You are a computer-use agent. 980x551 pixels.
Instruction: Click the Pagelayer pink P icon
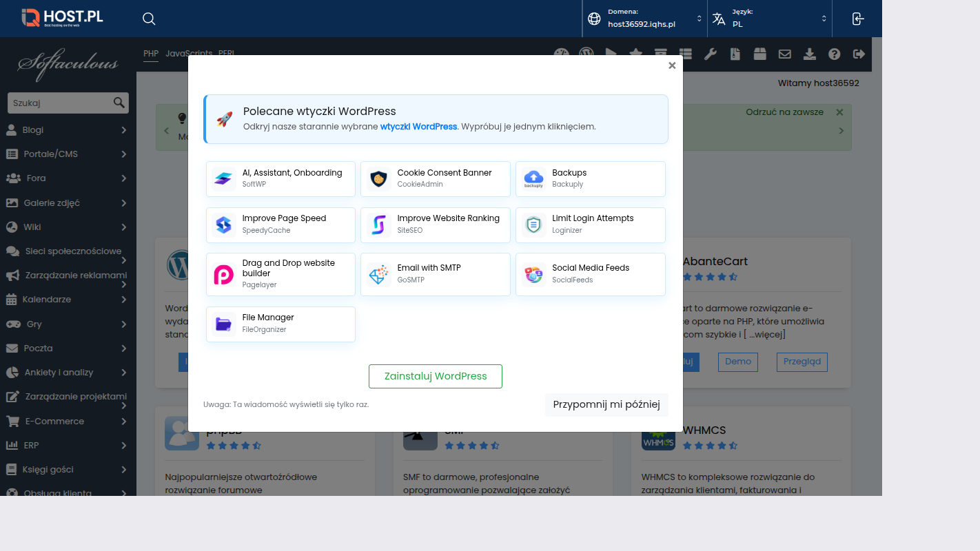[x=224, y=275]
